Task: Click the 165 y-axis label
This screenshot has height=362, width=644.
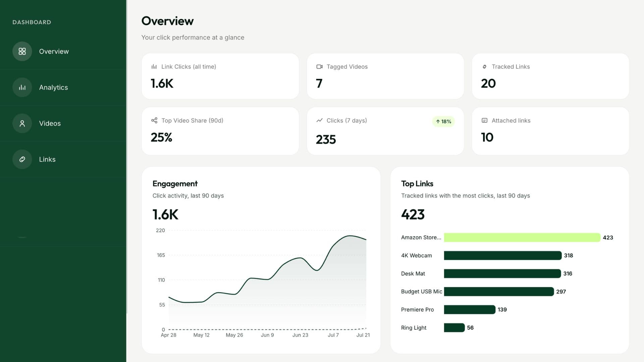Action: coord(161,255)
